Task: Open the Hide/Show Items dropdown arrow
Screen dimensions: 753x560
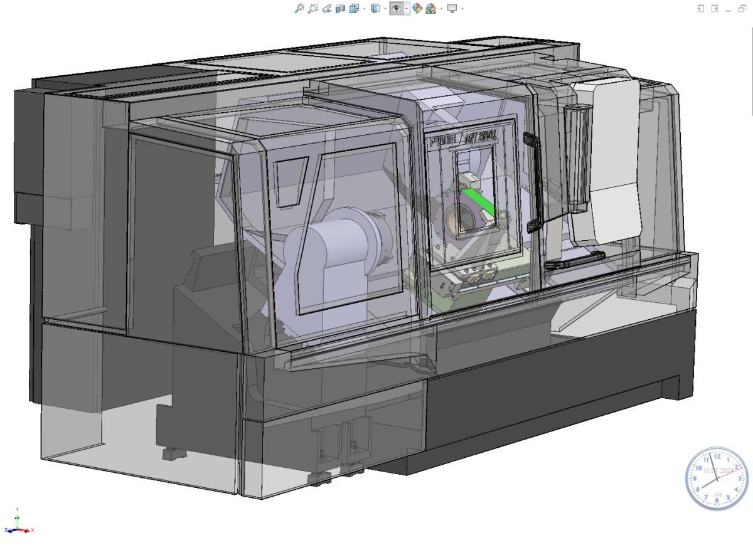Action: [406, 9]
